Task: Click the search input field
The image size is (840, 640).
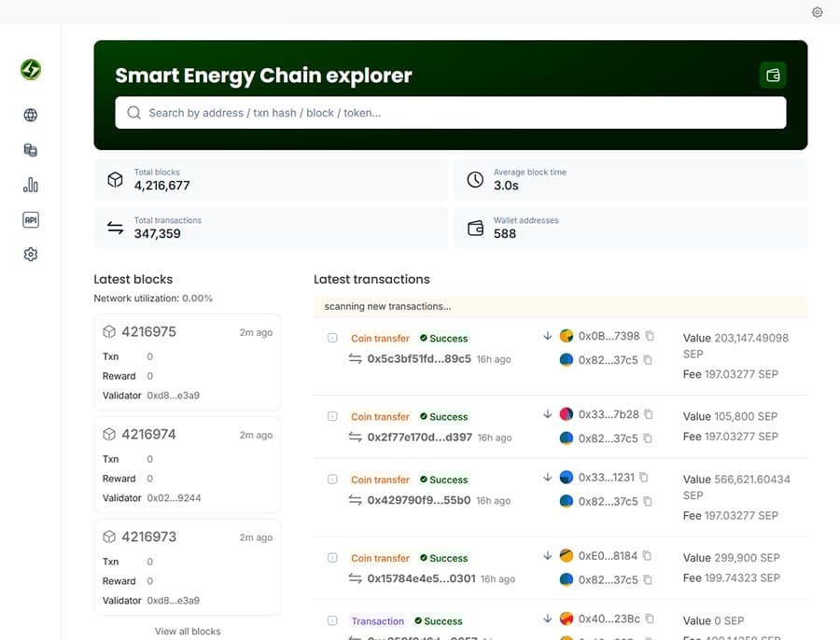Action: (x=448, y=112)
